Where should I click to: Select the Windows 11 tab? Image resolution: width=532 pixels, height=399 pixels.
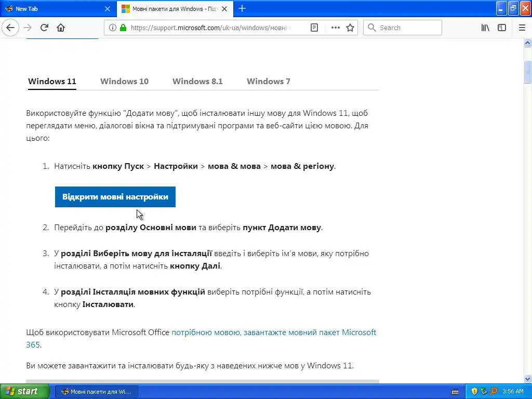coord(52,82)
